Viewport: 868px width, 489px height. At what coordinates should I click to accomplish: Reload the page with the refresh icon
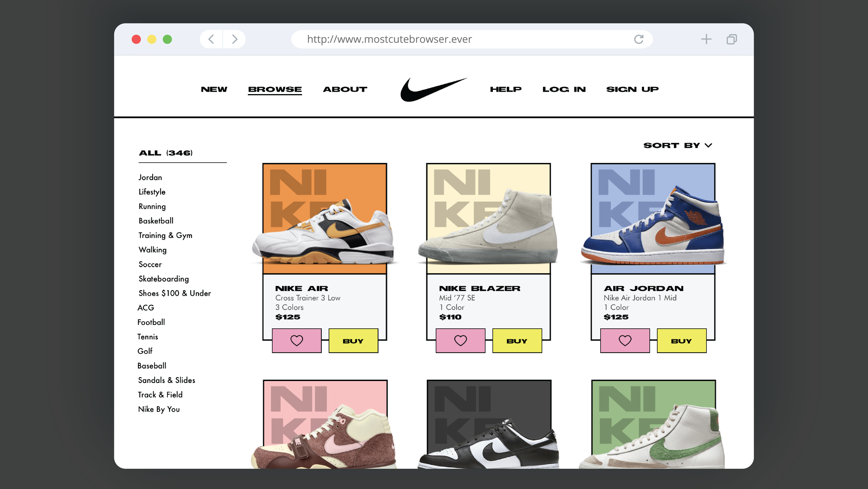[x=638, y=39]
